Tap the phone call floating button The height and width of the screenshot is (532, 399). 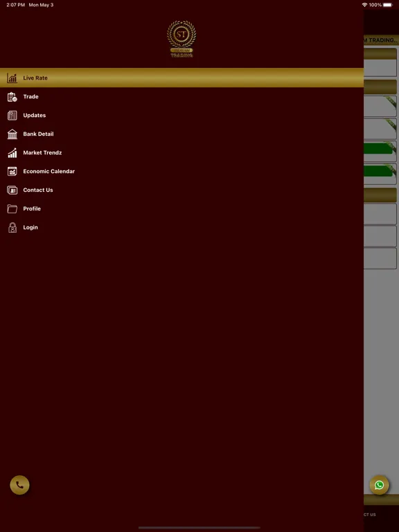click(19, 485)
